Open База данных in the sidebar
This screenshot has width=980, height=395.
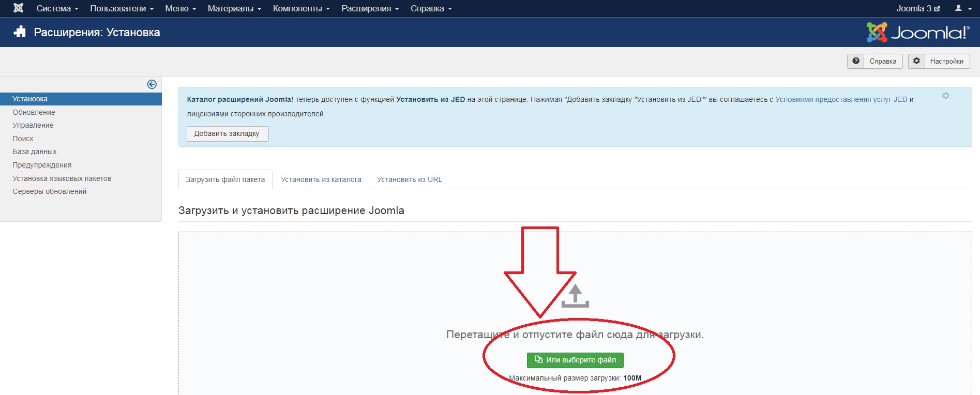pos(35,151)
